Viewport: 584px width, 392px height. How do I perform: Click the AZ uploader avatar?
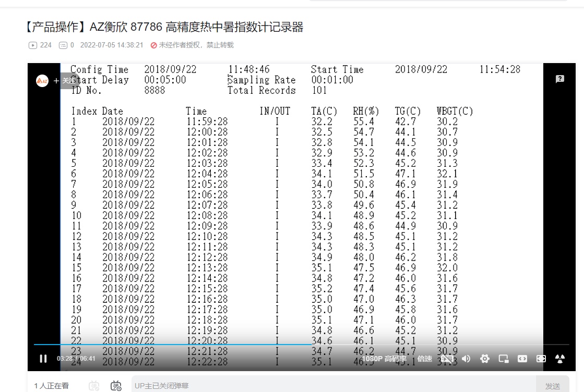(42, 81)
